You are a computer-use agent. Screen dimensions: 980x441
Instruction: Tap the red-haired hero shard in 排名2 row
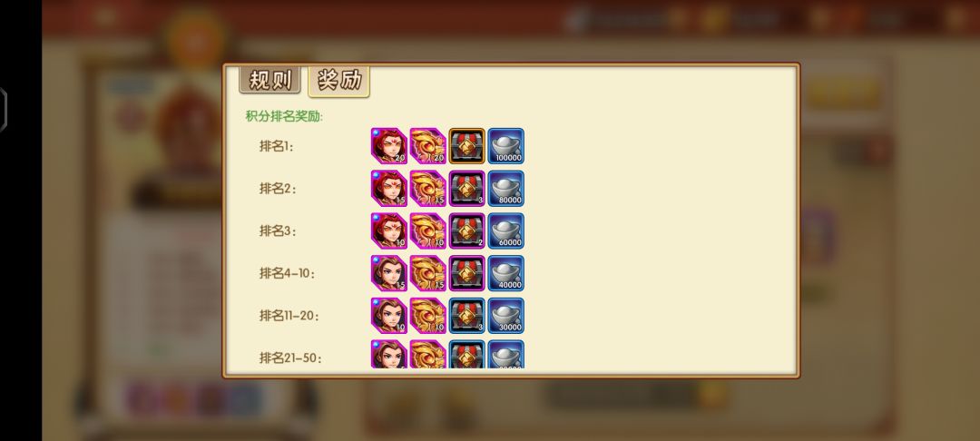tap(388, 189)
